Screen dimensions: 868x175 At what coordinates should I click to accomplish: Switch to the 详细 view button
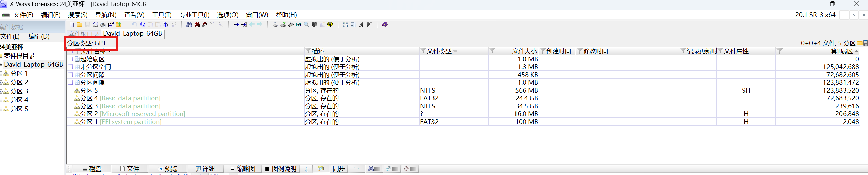(205, 169)
